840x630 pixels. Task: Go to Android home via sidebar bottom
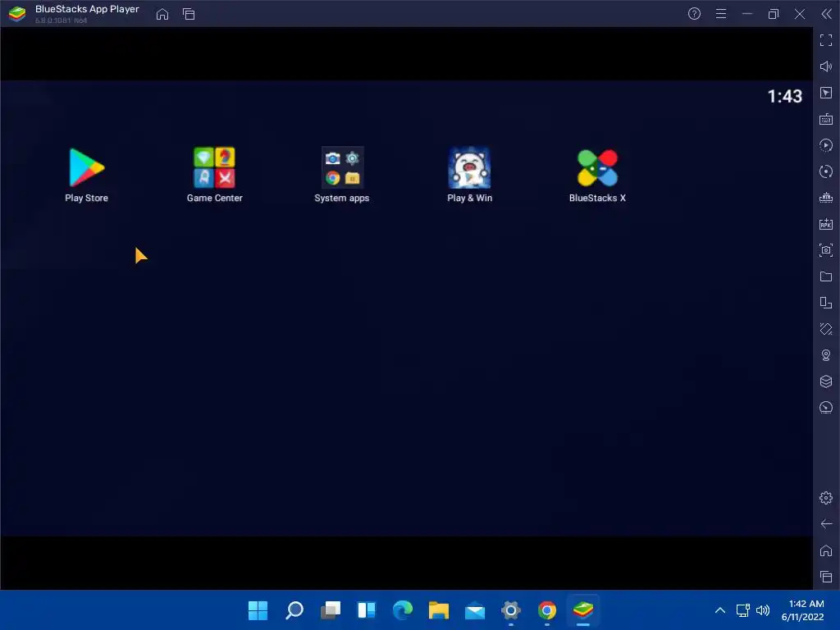tap(826, 550)
